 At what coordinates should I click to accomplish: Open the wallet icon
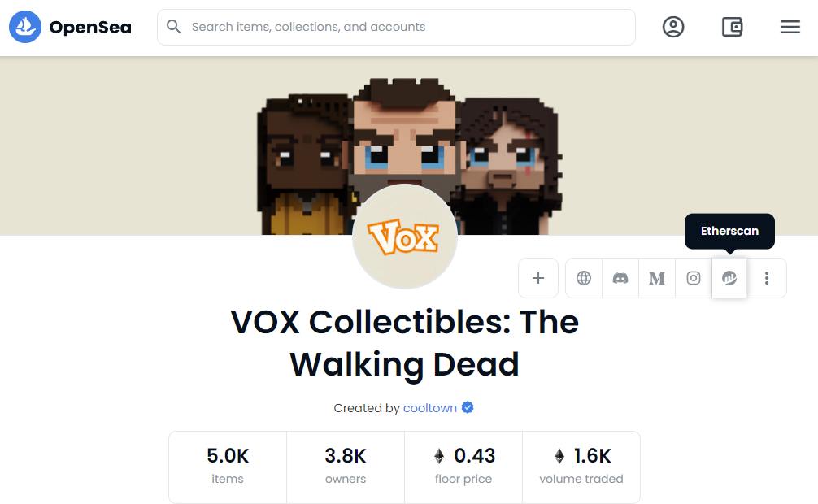pos(732,27)
